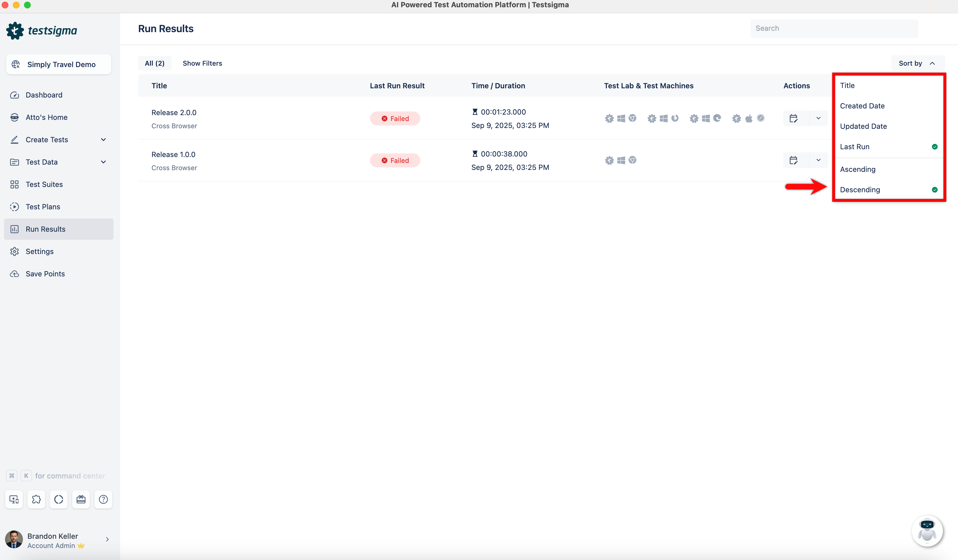
Task: Click the monitor and phone devices icon
Action: point(14,499)
